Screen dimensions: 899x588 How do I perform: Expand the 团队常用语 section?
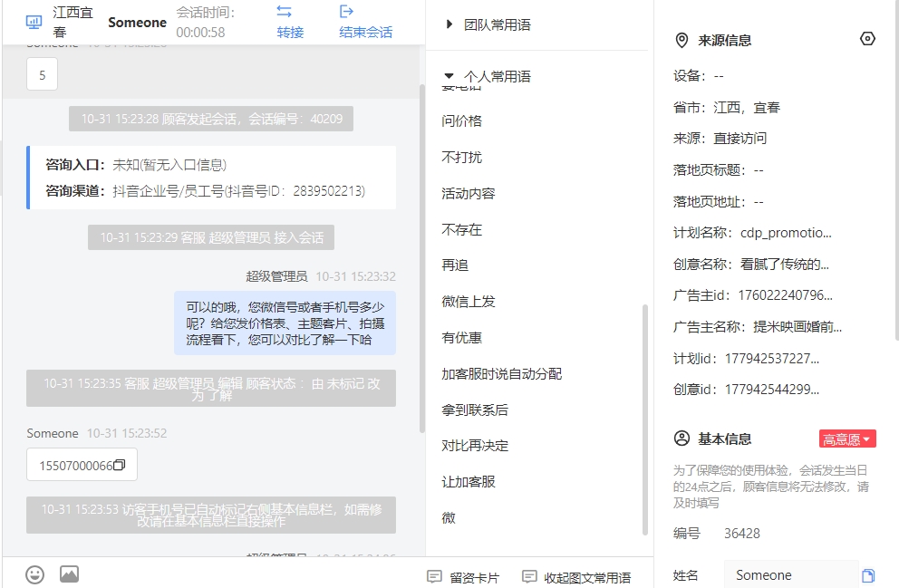point(449,24)
